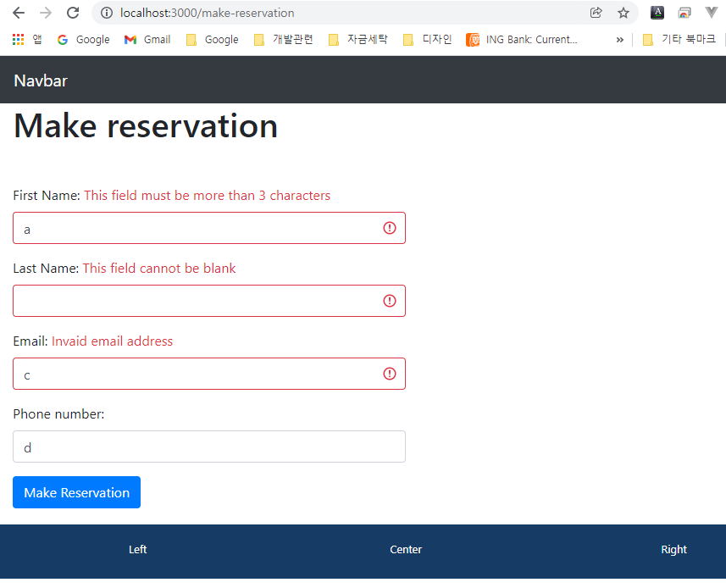Viewport: 726px width, 588px height.
Task: Click the share page icon
Action: (596, 13)
